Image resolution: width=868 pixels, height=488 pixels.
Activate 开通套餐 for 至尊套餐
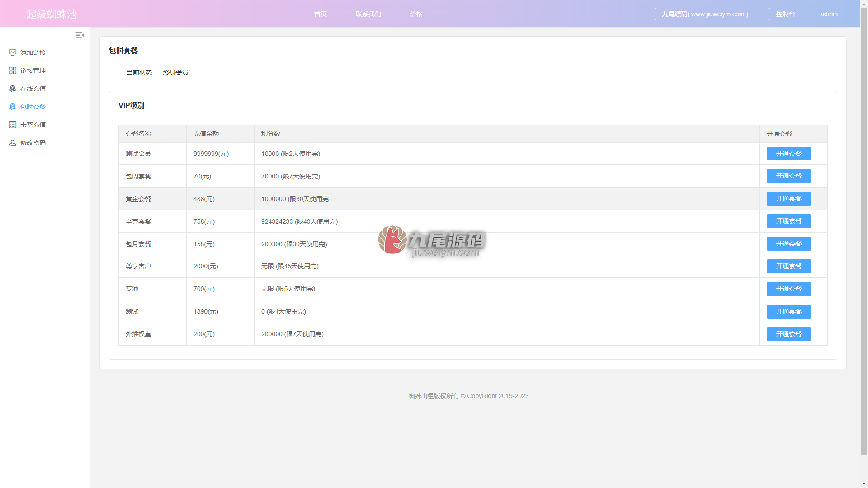tap(789, 221)
